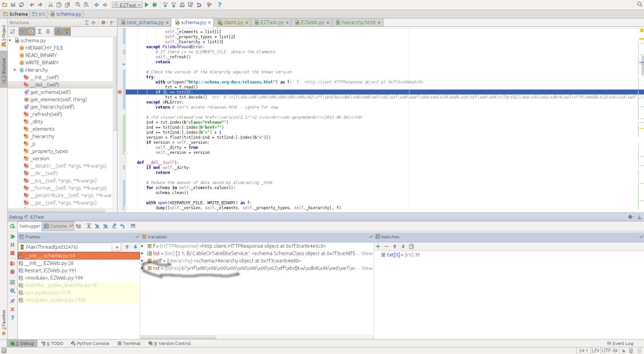Open the Python Console tool window
This screenshot has width=644, height=354.
coord(90,343)
